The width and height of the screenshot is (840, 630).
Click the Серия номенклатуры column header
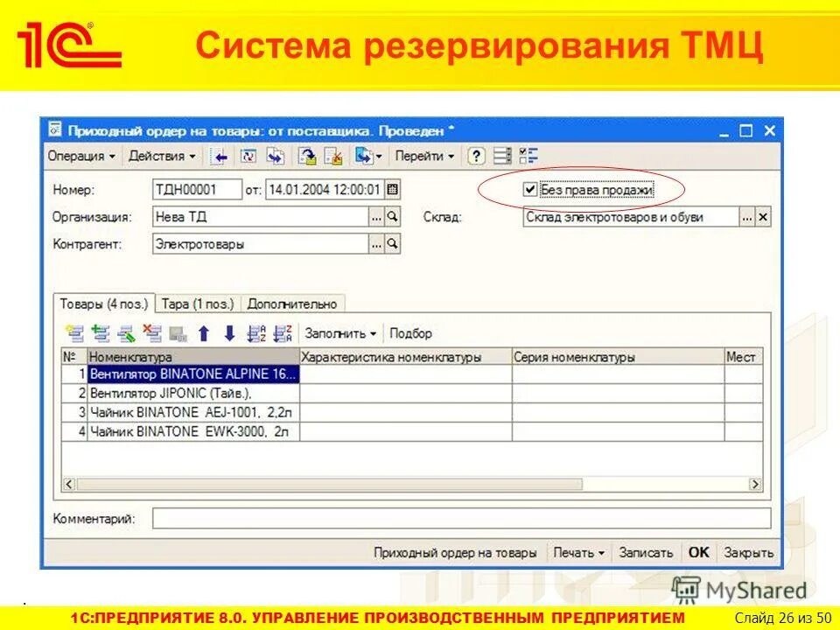(x=619, y=357)
